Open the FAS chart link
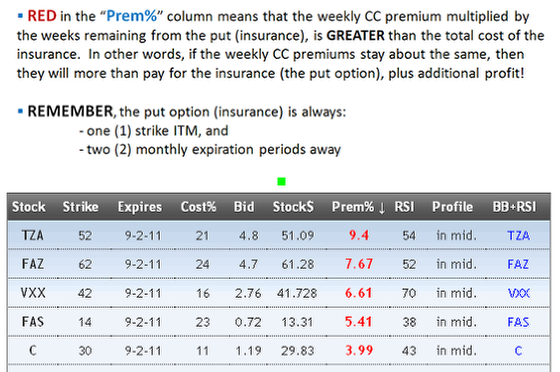The height and width of the screenshot is (372, 560). tap(518, 322)
